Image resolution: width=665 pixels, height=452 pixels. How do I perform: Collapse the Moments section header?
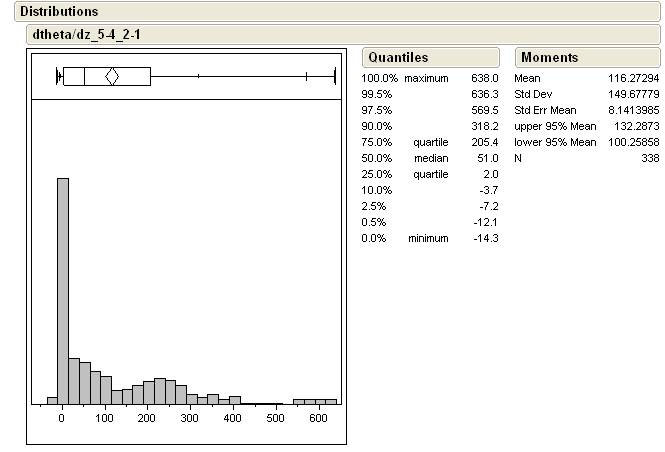click(x=549, y=58)
